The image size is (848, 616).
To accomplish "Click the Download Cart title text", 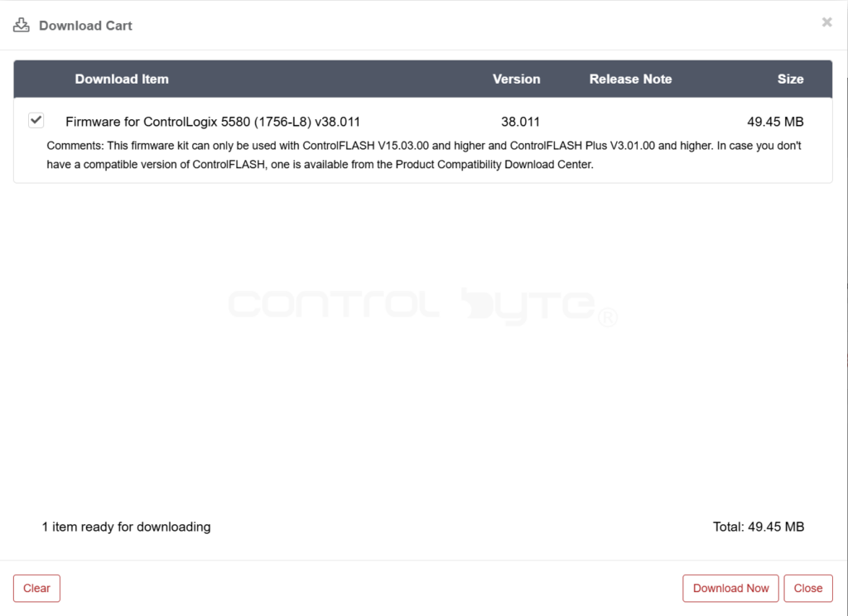I will tap(85, 26).
